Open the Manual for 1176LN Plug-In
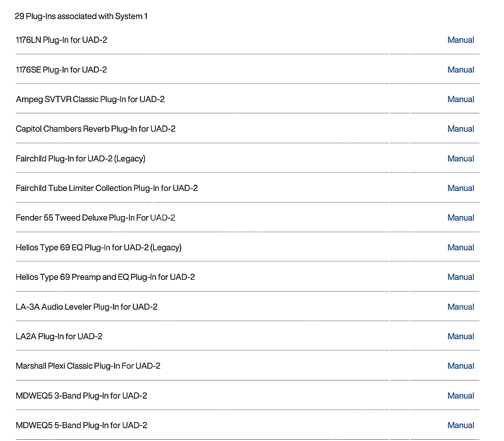 461,40
